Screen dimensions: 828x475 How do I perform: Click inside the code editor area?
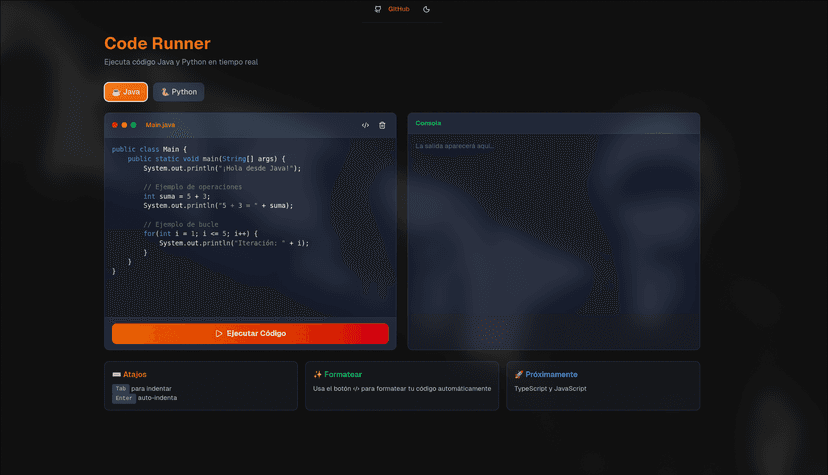(x=250, y=227)
